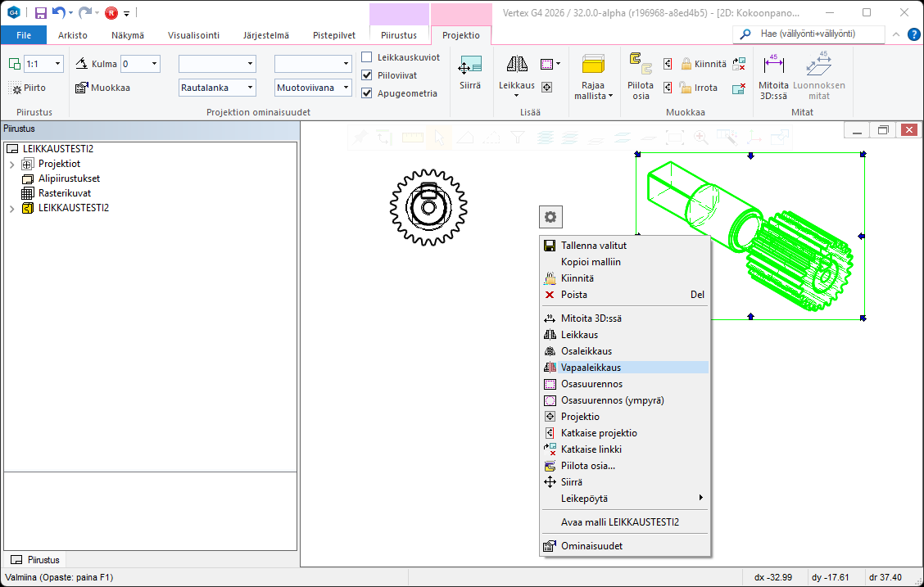Switch to the Visualisointi ribbon tab

pyautogui.click(x=193, y=35)
